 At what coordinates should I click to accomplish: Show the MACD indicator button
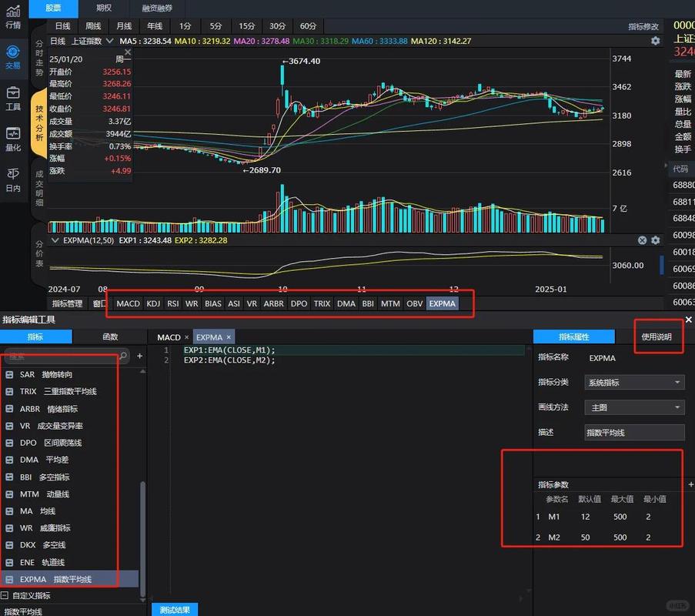click(x=128, y=304)
